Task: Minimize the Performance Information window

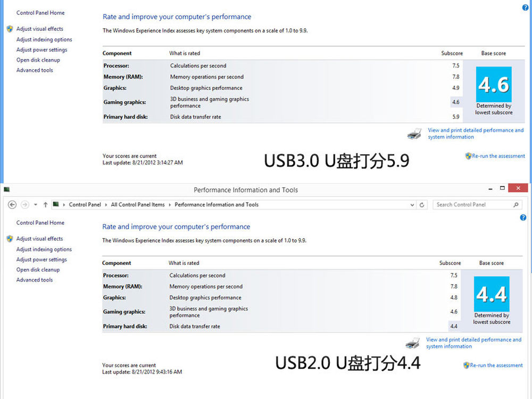Action: pos(491,189)
